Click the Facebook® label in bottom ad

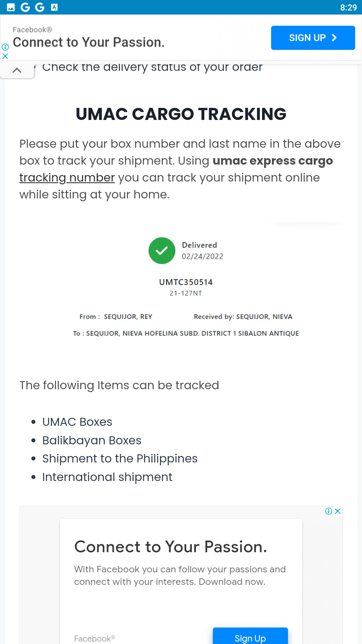pyautogui.click(x=95, y=639)
